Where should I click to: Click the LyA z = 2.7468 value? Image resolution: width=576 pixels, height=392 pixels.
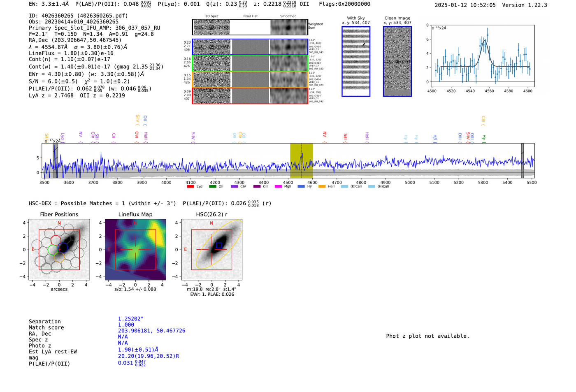(51, 95)
